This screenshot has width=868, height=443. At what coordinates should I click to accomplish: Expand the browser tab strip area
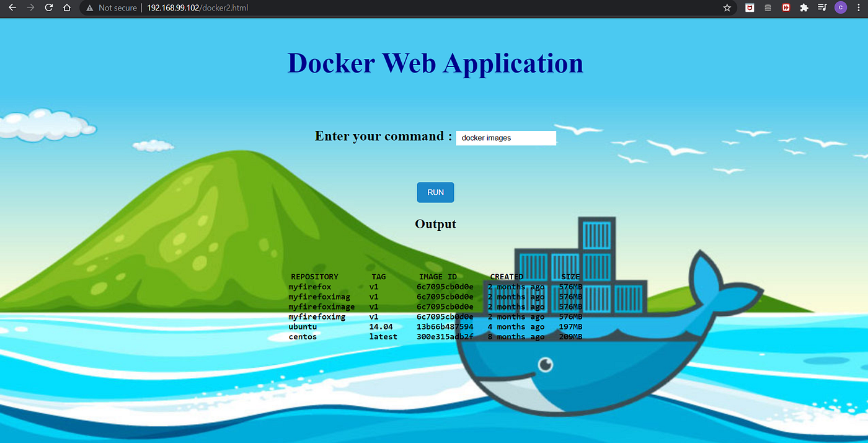point(434,1)
